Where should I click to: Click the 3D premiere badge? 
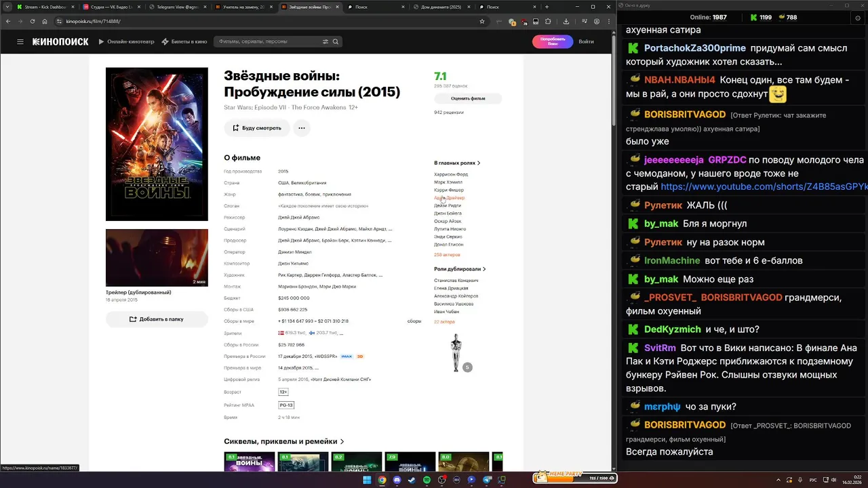click(360, 356)
